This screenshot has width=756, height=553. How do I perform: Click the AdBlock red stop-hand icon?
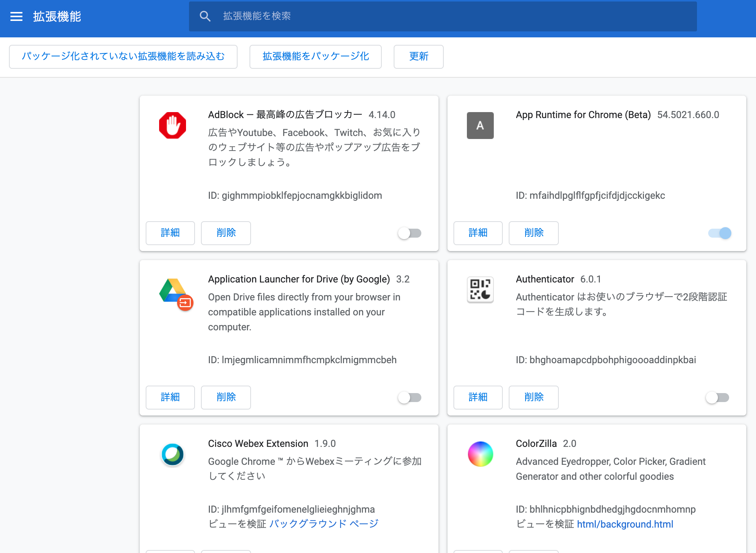pos(172,126)
